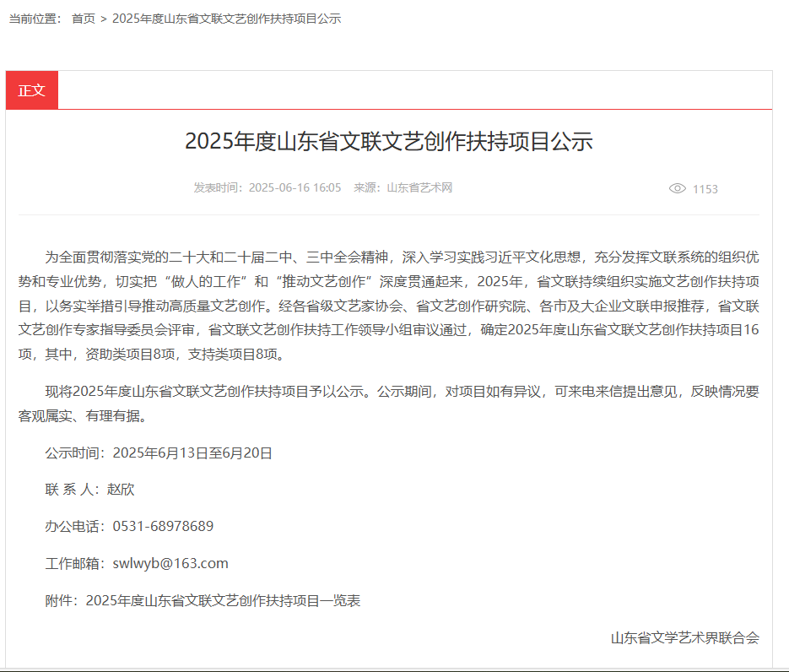Click the 来源 山东省艺术网 source text

403,187
